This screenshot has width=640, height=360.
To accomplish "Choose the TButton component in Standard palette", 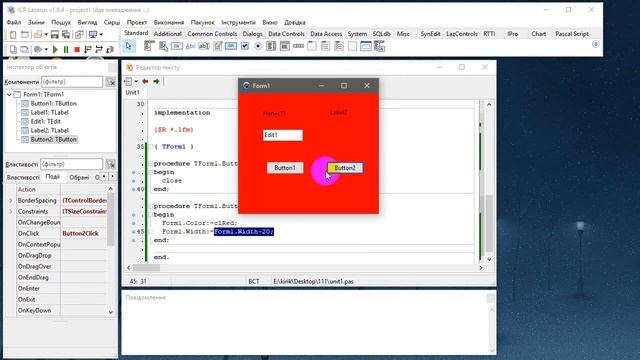I will tap(177, 47).
